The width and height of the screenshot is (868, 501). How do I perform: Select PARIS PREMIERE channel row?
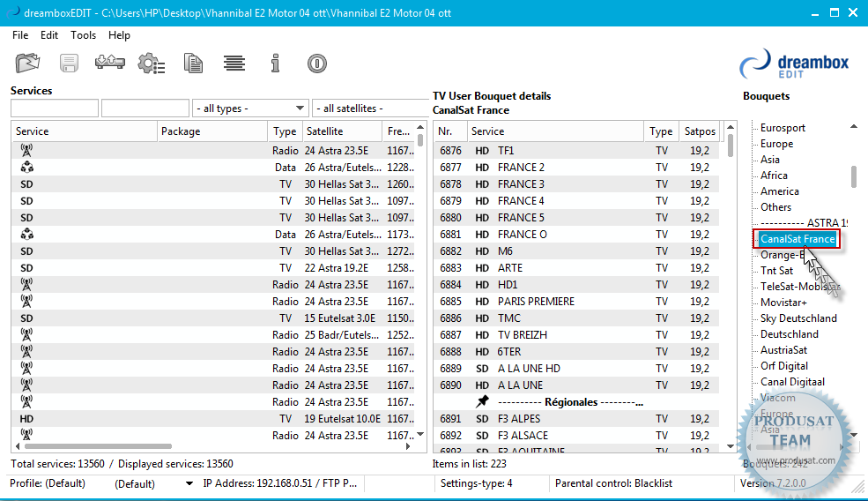[x=576, y=302]
